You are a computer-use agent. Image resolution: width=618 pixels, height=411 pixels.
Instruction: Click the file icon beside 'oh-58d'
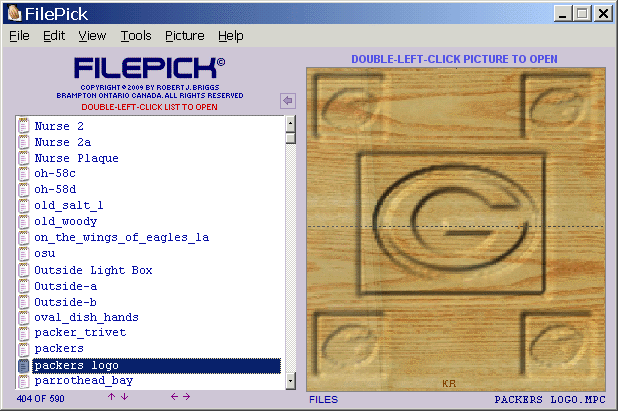click(24, 189)
